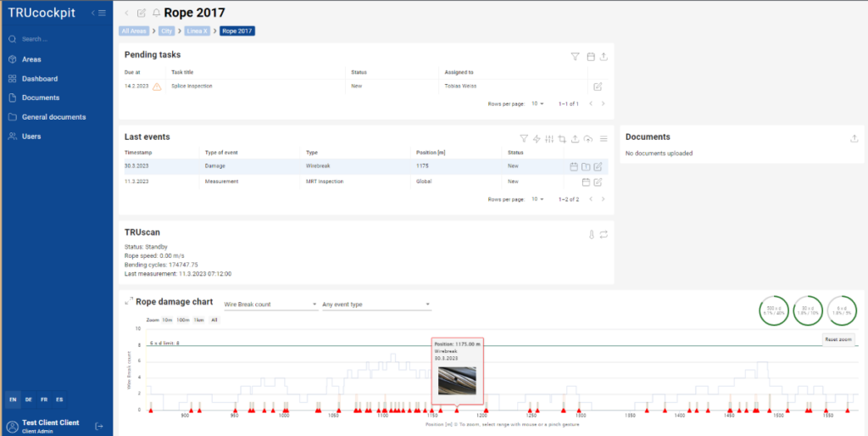Image resolution: width=868 pixels, height=436 pixels.
Task: Click the lightning bolt icon in Last events
Action: coord(537,139)
